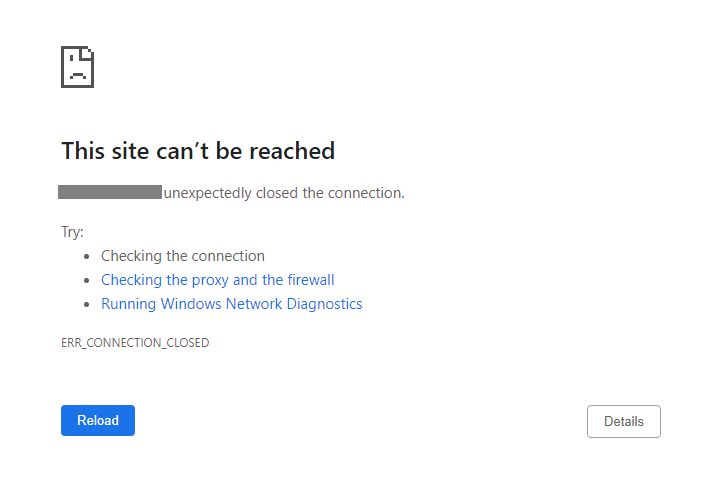715x477 pixels.
Task: Click the bullet before Windows Network Diagnostics link
Action: pos(87,305)
